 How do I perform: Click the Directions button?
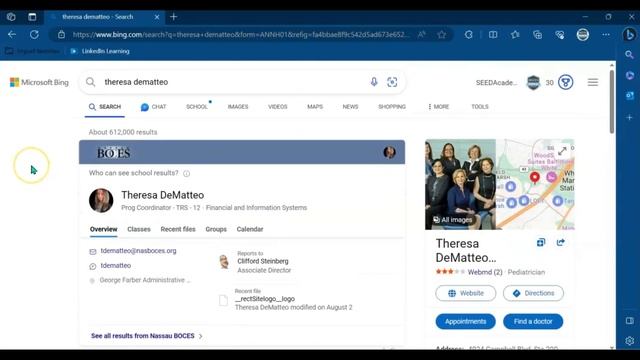pos(533,293)
